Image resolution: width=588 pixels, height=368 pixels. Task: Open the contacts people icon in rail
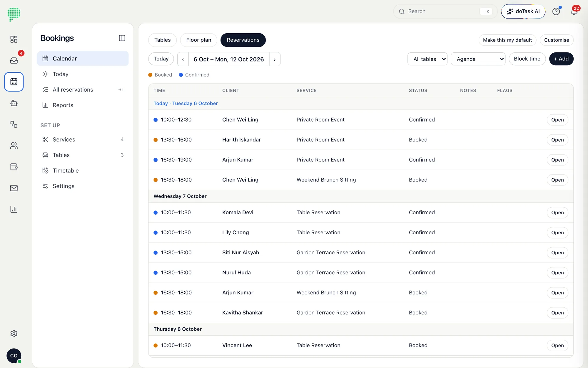pyautogui.click(x=14, y=145)
